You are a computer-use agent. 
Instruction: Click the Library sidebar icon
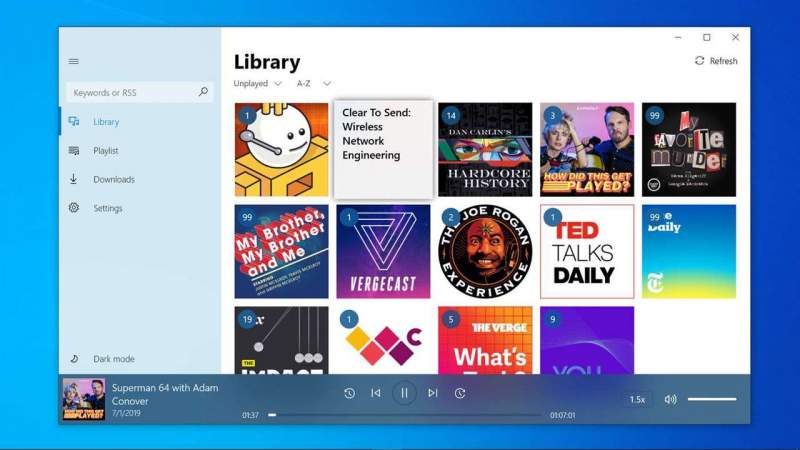click(74, 121)
